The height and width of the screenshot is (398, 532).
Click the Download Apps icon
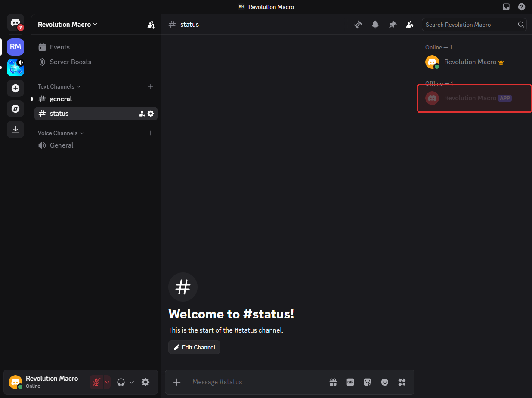15,130
